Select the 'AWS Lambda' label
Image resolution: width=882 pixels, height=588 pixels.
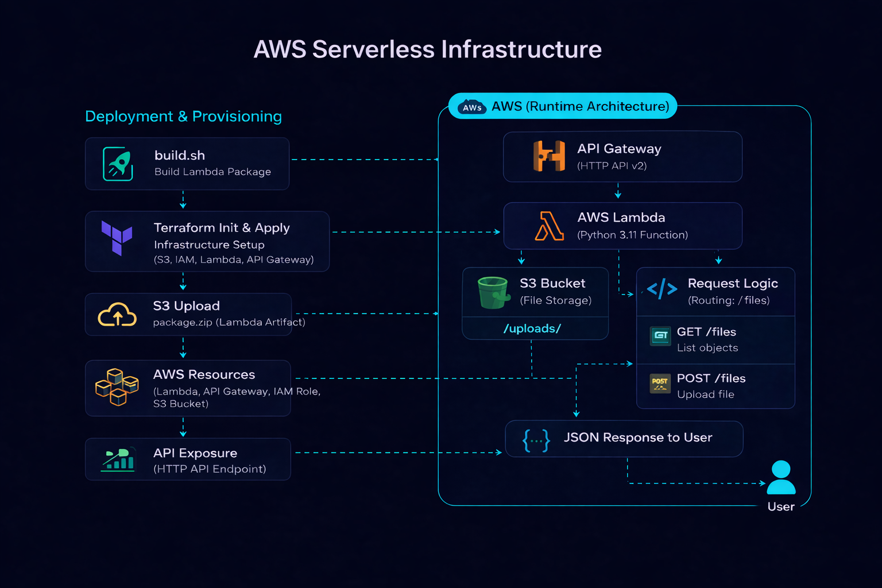(621, 218)
